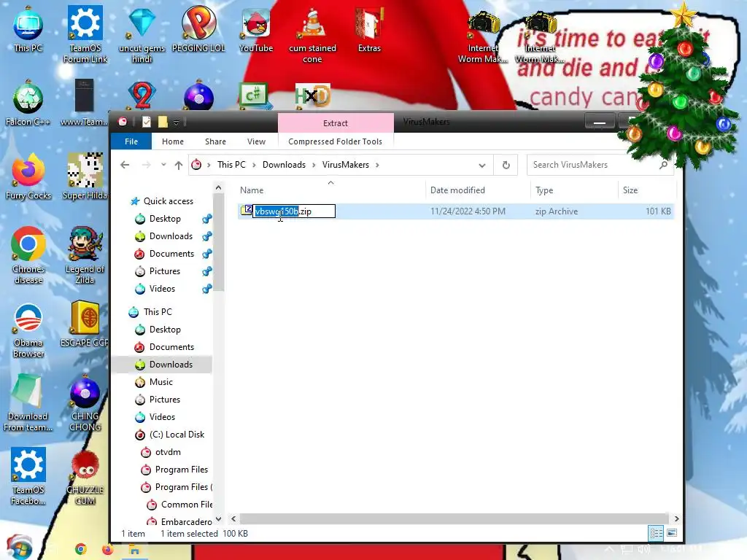Select Embarcadero folder in tree
The image size is (747, 560).
tap(186, 521)
